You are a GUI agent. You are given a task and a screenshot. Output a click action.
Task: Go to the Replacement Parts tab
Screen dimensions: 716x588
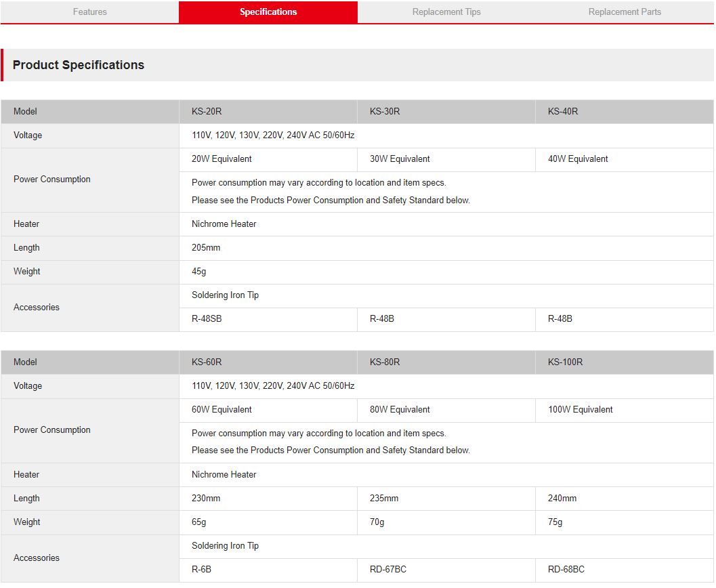(625, 12)
